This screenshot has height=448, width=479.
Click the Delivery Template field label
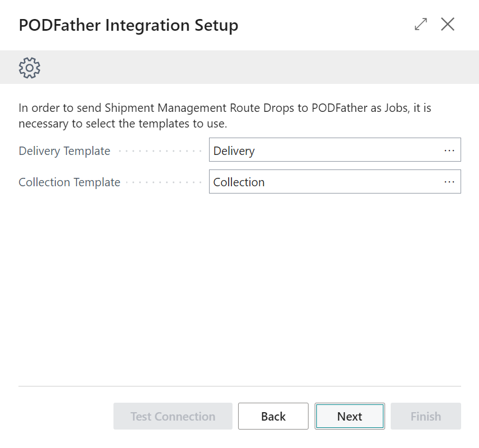pyautogui.click(x=64, y=150)
